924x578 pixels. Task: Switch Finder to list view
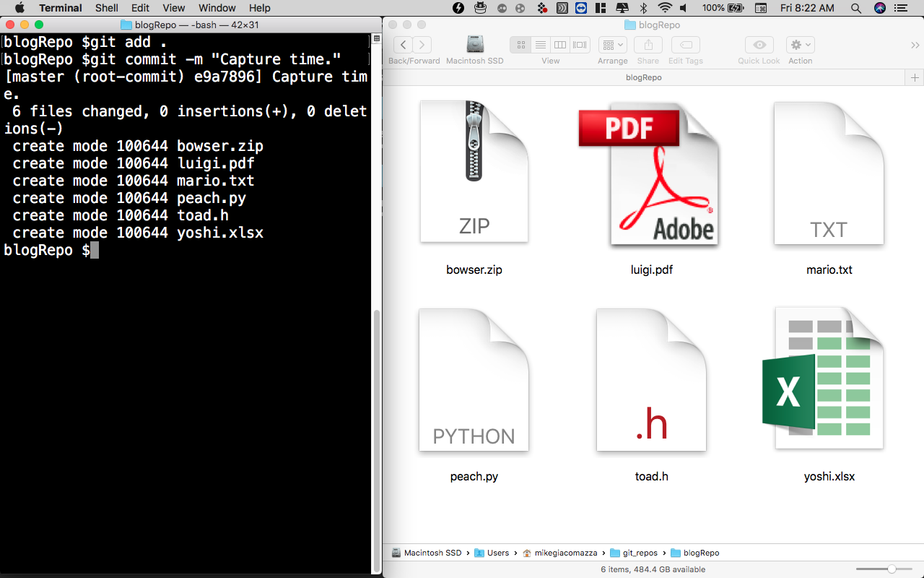pyautogui.click(x=540, y=44)
